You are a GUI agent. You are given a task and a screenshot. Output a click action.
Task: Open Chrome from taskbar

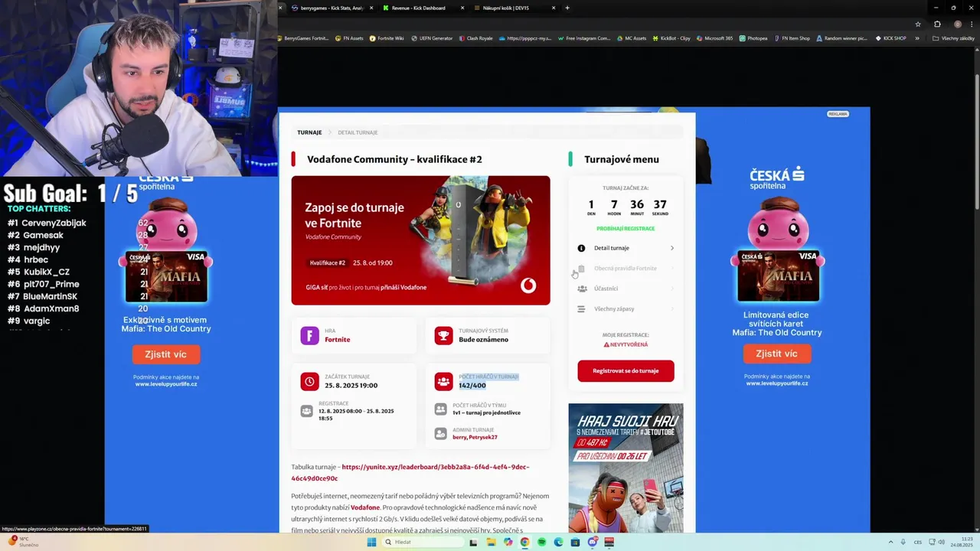point(524,542)
